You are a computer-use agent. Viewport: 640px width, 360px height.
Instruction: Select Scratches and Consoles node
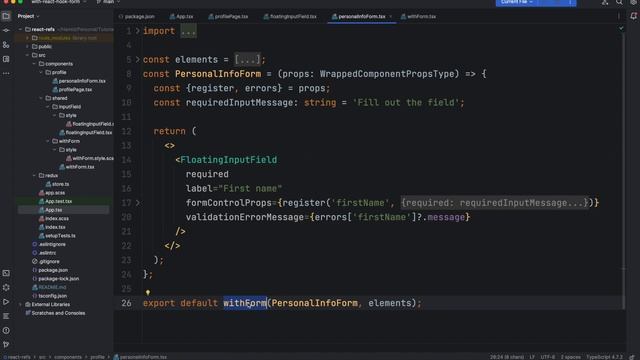tap(55, 313)
